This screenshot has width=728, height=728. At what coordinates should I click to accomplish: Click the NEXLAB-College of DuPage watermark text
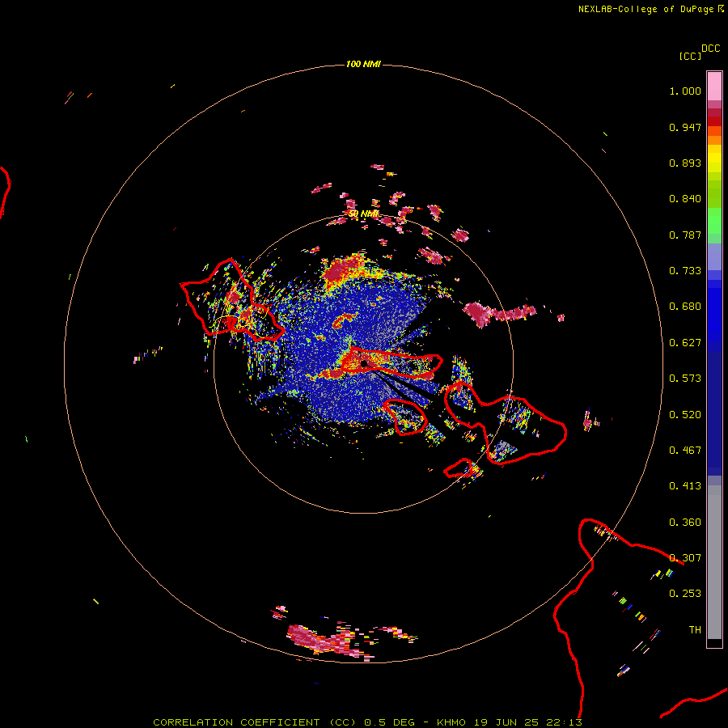(650, 9)
